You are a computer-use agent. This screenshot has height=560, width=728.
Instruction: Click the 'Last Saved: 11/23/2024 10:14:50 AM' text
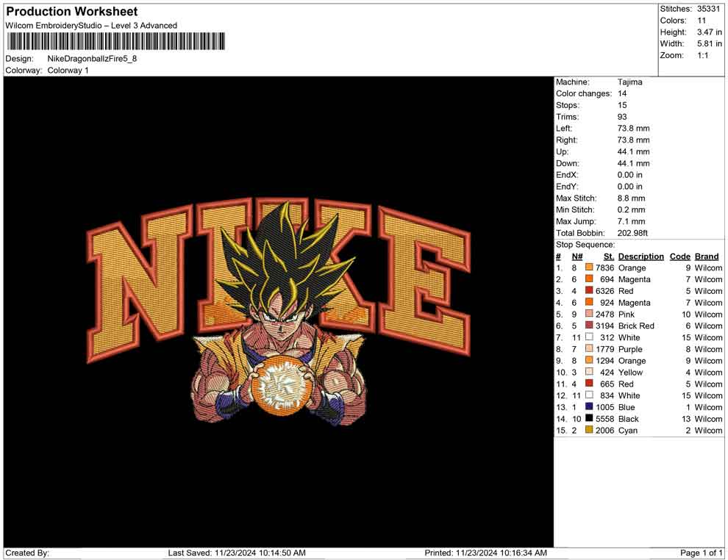pyautogui.click(x=237, y=553)
